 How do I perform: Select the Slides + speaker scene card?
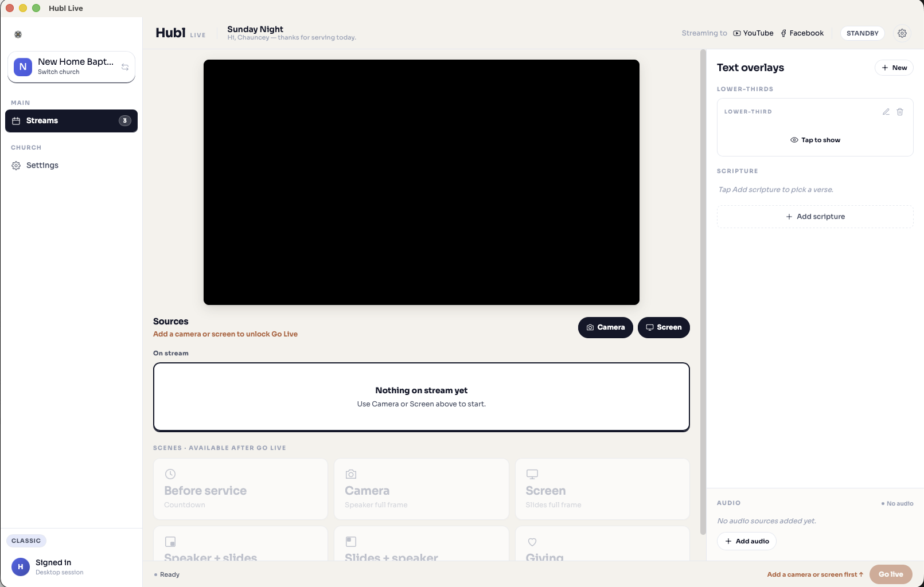pyautogui.click(x=422, y=543)
